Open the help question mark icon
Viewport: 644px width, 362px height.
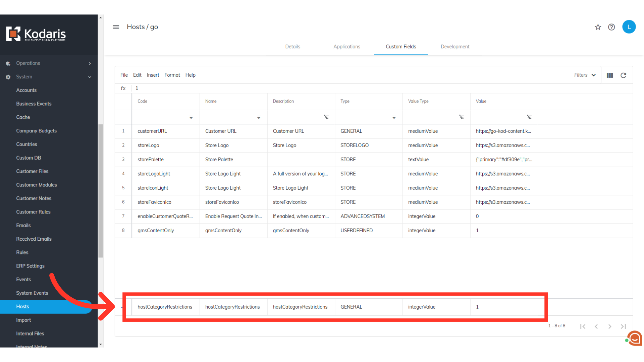611,27
